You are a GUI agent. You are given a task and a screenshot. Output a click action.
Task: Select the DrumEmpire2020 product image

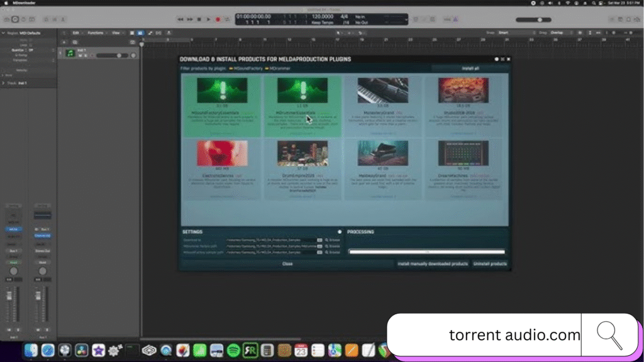tap(303, 153)
